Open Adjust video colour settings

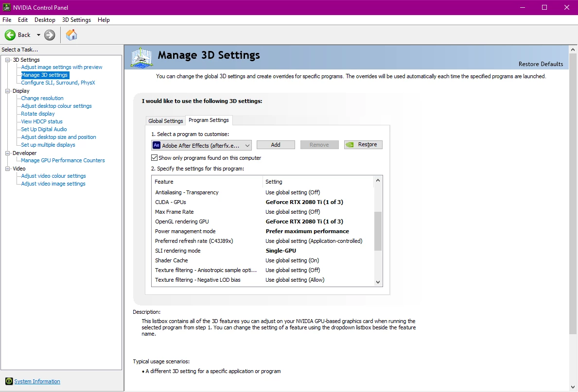53,176
